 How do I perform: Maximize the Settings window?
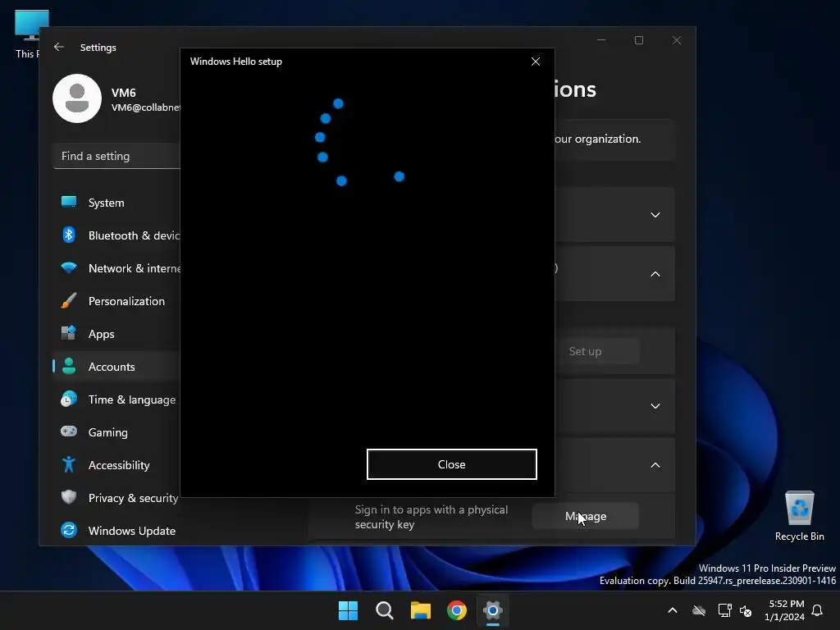[638, 40]
